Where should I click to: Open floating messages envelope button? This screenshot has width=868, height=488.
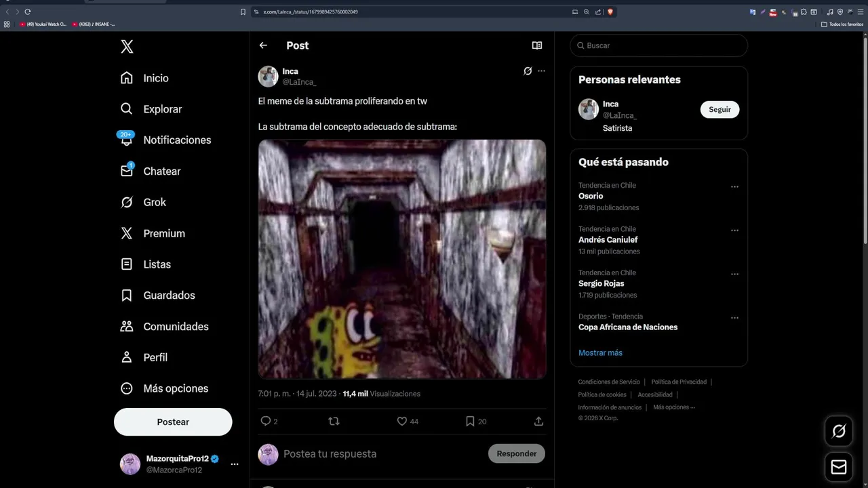tap(839, 467)
